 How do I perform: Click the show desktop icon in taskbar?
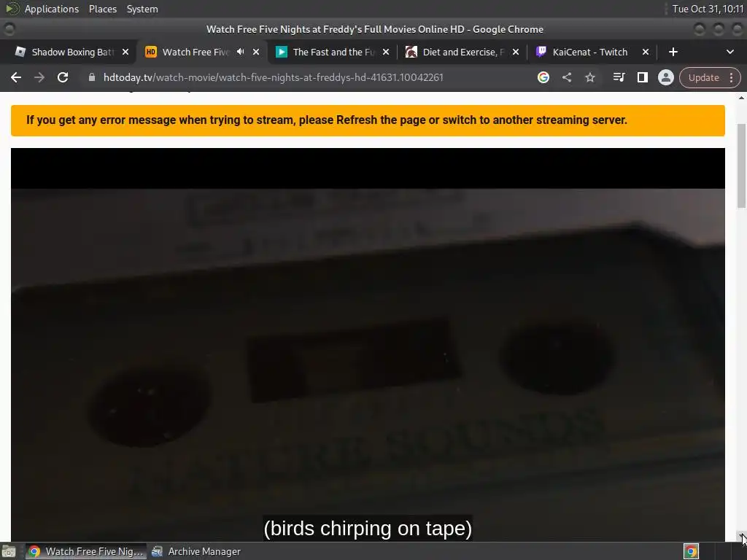click(9, 551)
